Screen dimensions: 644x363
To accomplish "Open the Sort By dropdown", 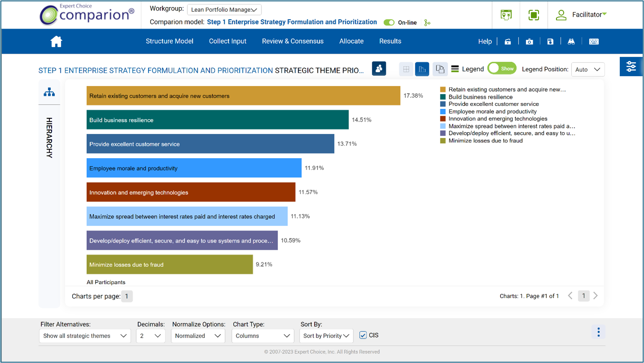I will (326, 335).
